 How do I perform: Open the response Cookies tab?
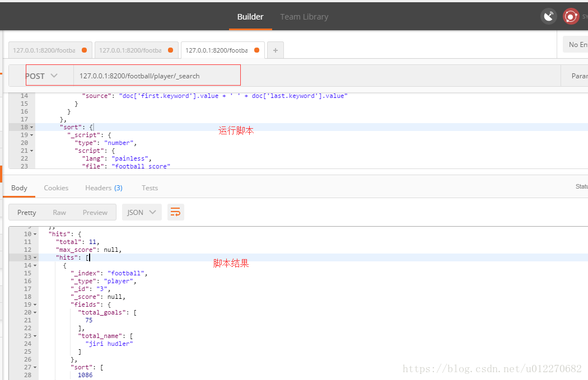click(56, 188)
